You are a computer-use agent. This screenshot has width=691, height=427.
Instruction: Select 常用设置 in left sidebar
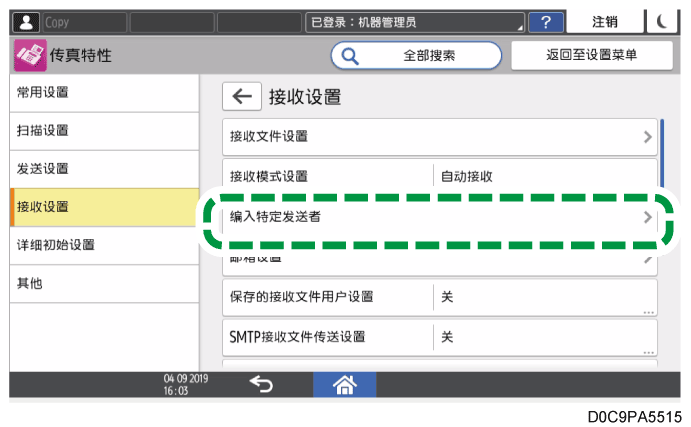100,93
